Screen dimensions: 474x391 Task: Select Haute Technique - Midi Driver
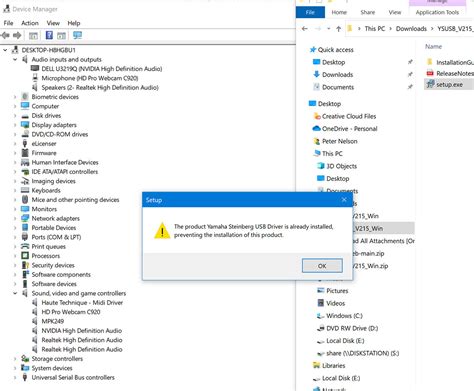(x=82, y=303)
